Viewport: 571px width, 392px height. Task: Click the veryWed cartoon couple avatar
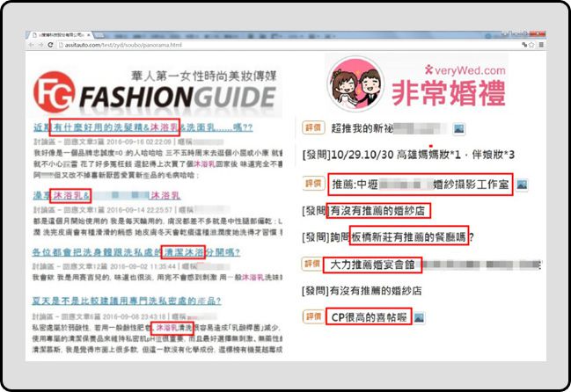[356, 84]
